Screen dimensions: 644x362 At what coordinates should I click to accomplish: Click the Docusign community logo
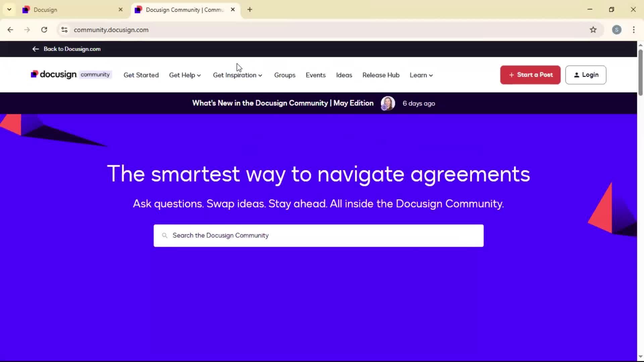[x=71, y=74]
